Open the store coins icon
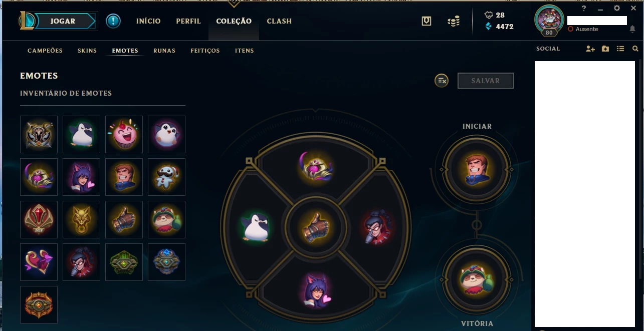644x331 pixels. coord(454,21)
